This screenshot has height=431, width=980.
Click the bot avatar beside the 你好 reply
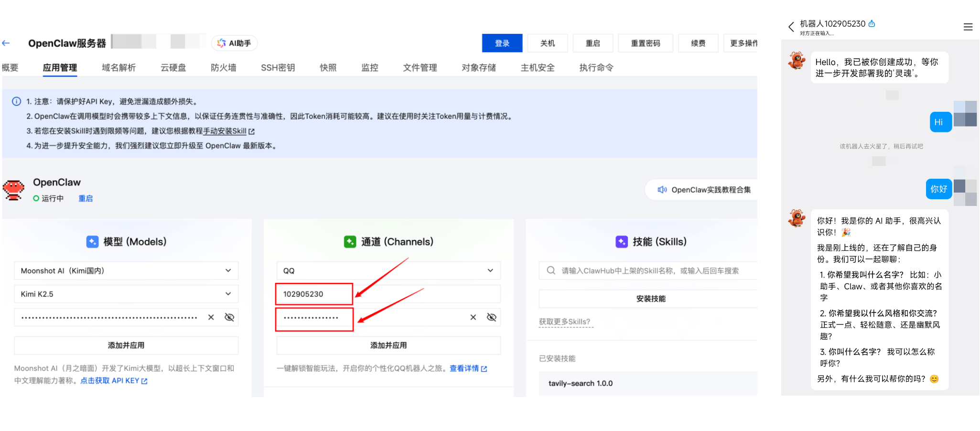(x=797, y=218)
